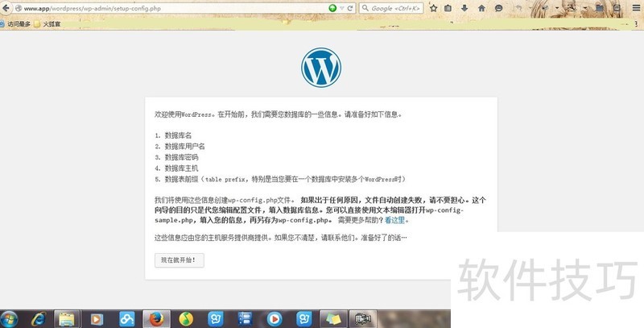
Task: Reload the page with the refresh icon
Action: click(350, 8)
